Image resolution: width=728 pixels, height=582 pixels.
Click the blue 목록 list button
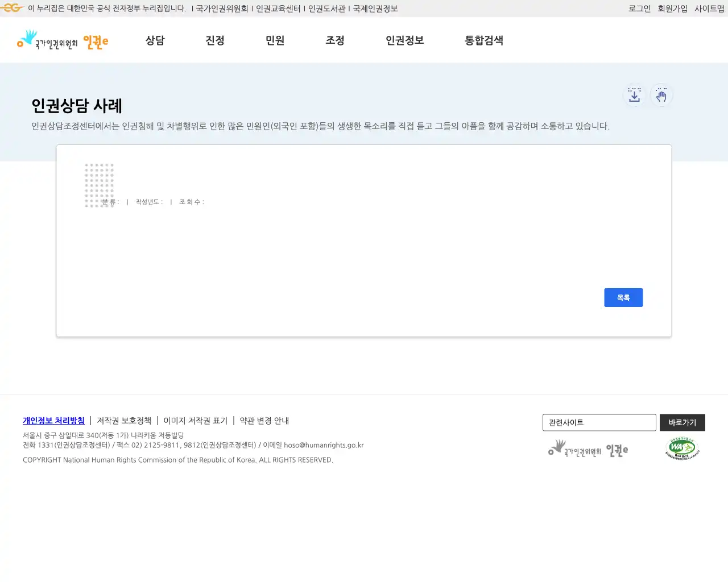[x=623, y=297]
